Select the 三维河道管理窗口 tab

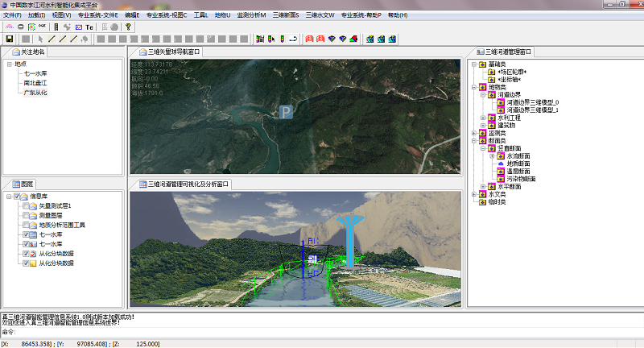pos(504,52)
